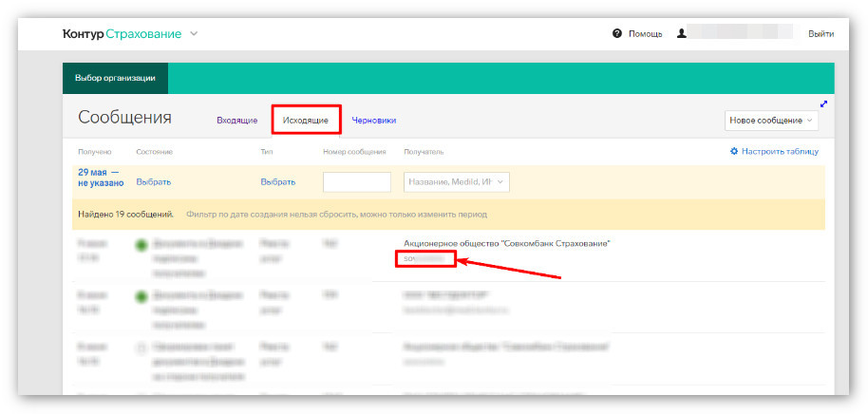
Task: Click the user profile icon
Action: pyautogui.click(x=682, y=34)
